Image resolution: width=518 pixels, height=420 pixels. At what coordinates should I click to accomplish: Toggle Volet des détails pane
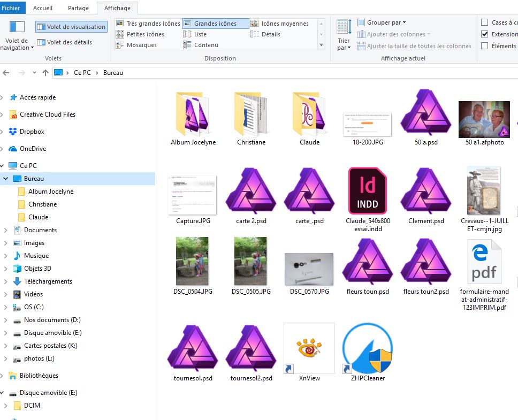point(64,42)
